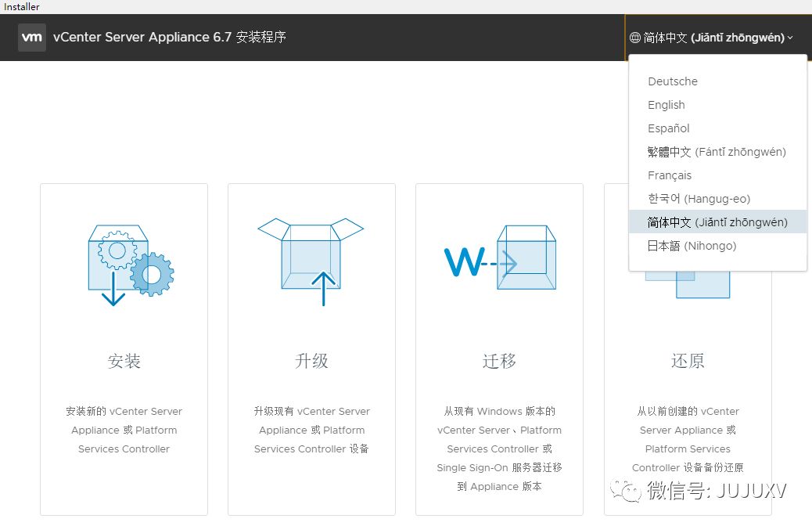Viewport: 812px width, 526px height.
Task: Select highlighted 简体中文 menu entry
Action: click(718, 222)
